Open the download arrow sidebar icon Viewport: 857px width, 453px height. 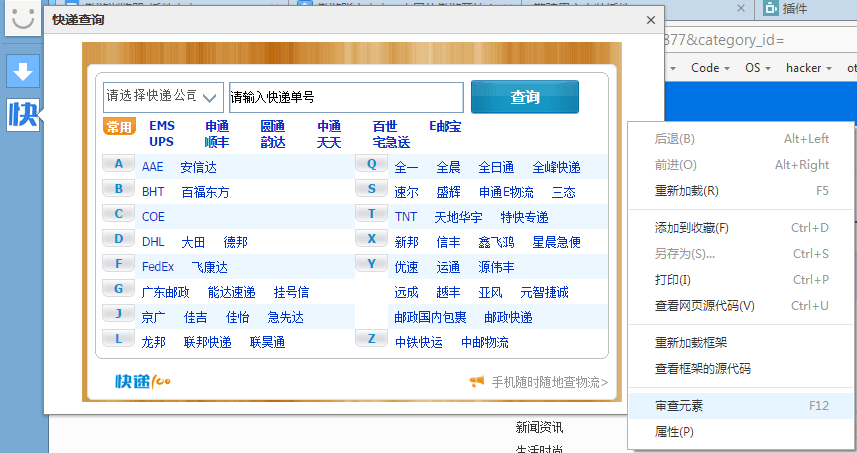[23, 71]
